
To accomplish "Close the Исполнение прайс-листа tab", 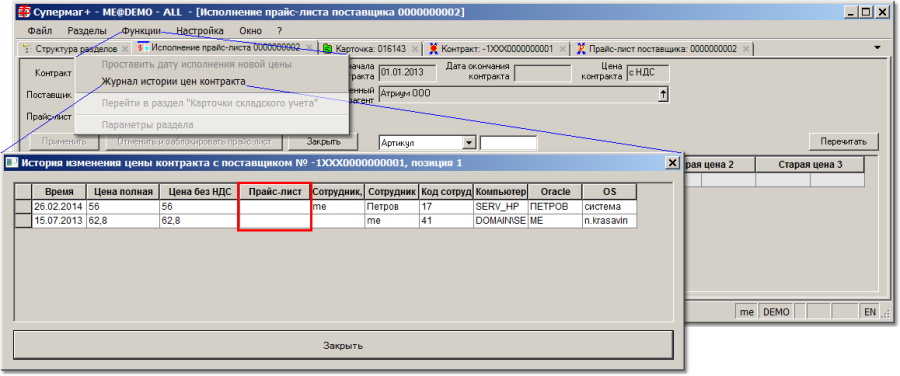I will click(309, 48).
